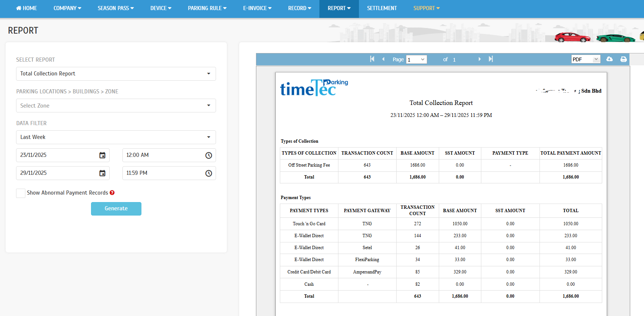Open Total Collection Report dropdown
The height and width of the screenshot is (316, 644).
pos(116,74)
